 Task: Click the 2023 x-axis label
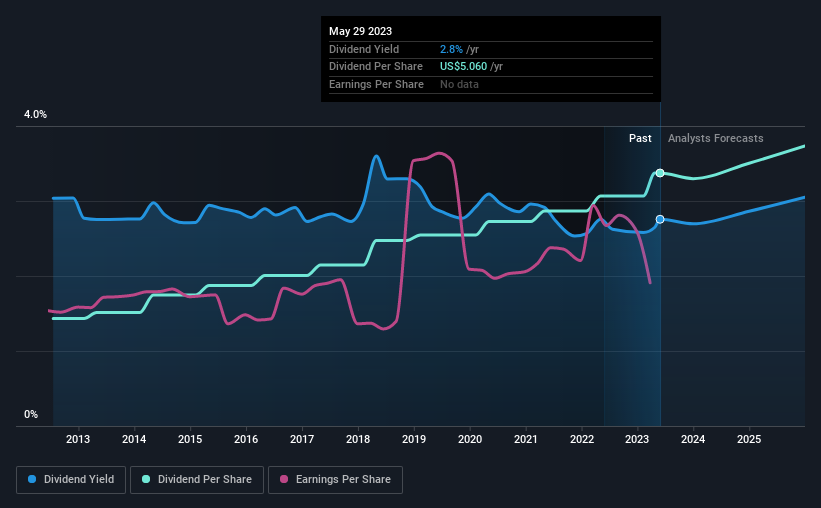tap(637, 439)
